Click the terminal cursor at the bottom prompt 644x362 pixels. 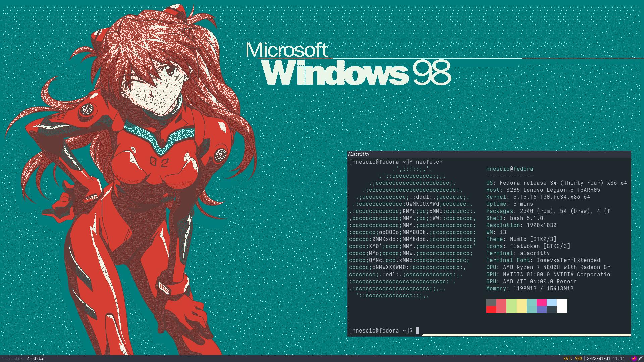[x=418, y=331]
